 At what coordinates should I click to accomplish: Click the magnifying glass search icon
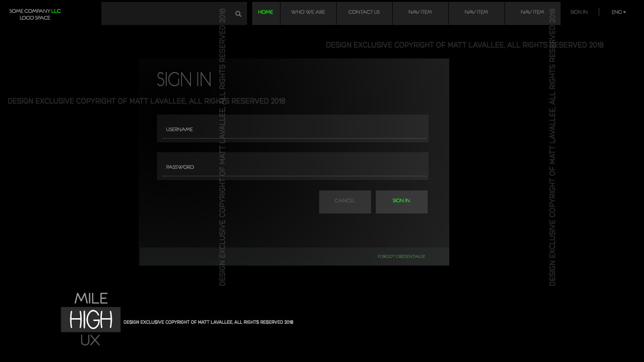tap(238, 14)
